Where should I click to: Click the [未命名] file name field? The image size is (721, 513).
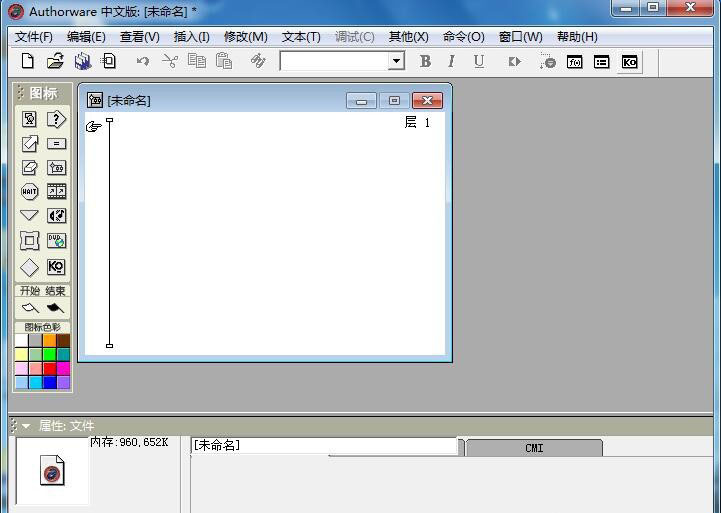324,445
